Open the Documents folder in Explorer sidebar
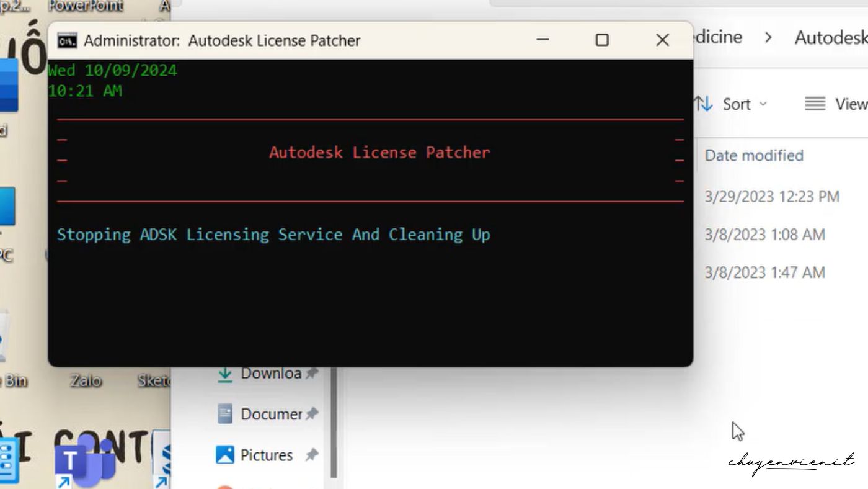 pyautogui.click(x=271, y=414)
